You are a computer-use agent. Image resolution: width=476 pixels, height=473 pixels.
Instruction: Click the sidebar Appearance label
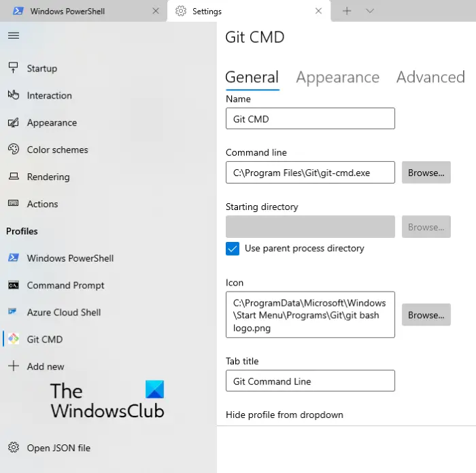click(x=52, y=123)
